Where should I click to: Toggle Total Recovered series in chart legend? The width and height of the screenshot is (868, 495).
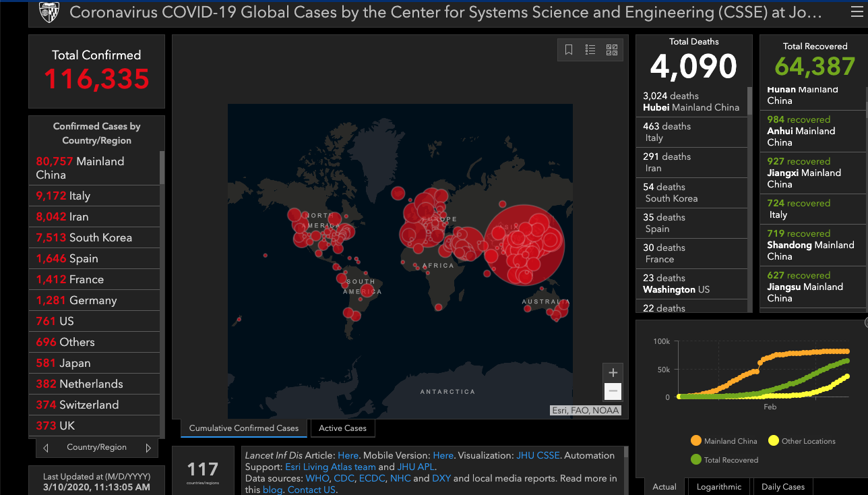(696, 460)
